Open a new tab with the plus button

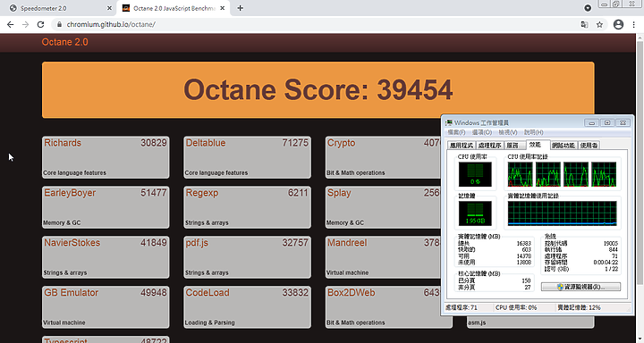(241, 8)
